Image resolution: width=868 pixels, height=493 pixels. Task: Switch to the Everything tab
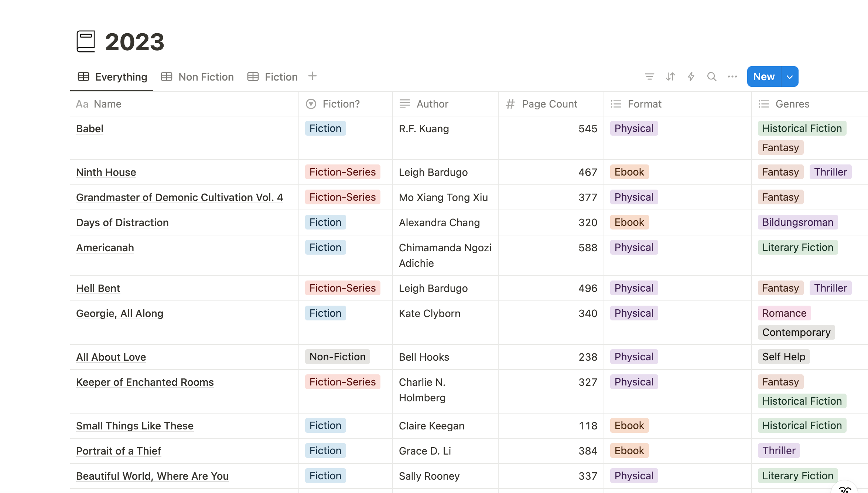[112, 77]
